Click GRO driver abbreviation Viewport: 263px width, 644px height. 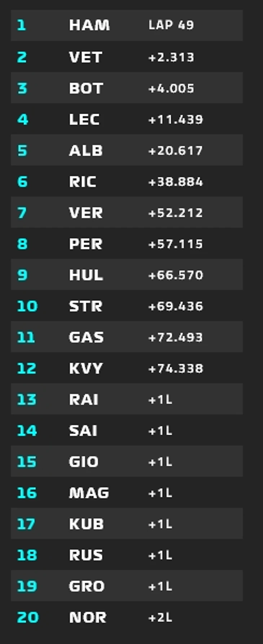click(x=86, y=586)
